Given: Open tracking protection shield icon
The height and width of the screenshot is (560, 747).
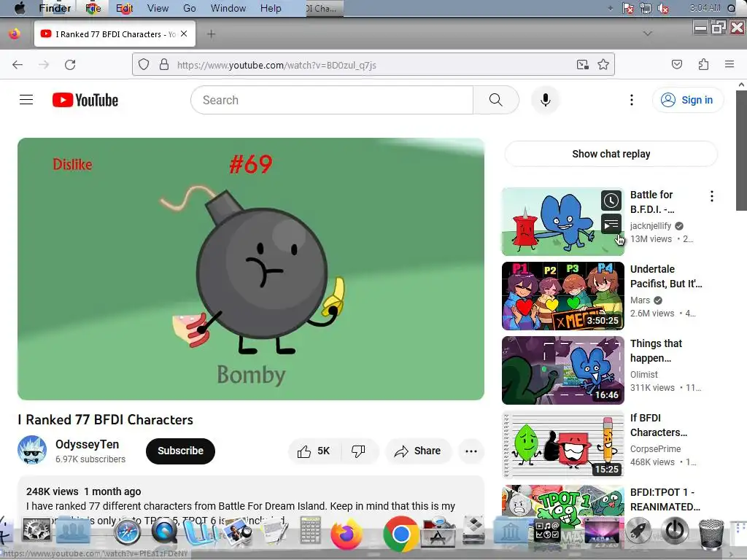Looking at the screenshot, I should point(144,64).
